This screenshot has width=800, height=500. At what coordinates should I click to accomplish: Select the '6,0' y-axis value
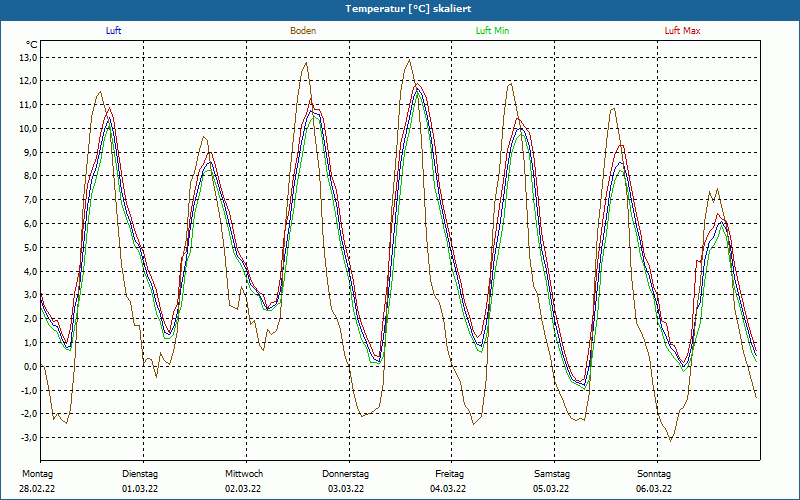pos(30,223)
